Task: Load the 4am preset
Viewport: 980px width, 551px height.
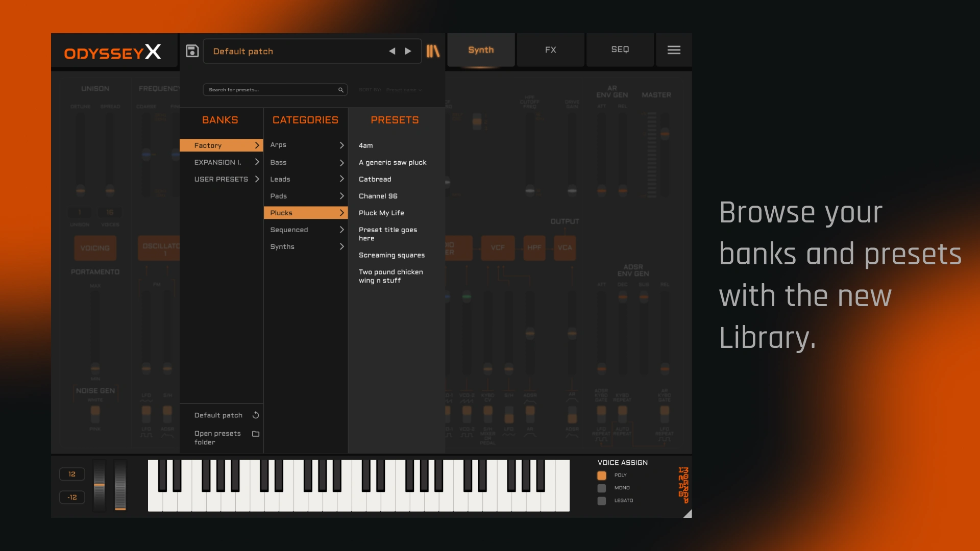Action: click(365, 145)
